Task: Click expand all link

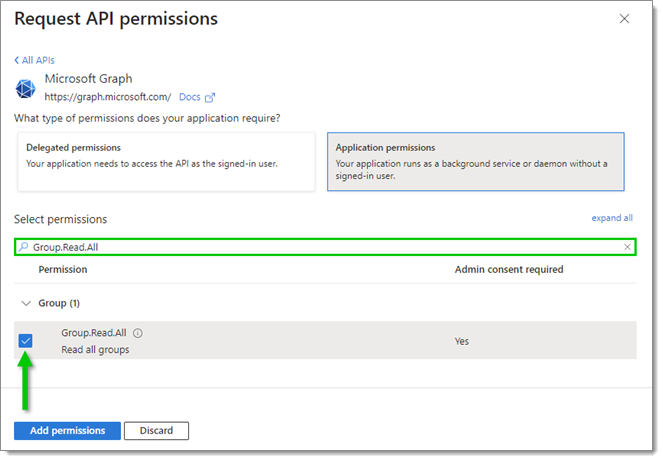Action: coord(612,218)
